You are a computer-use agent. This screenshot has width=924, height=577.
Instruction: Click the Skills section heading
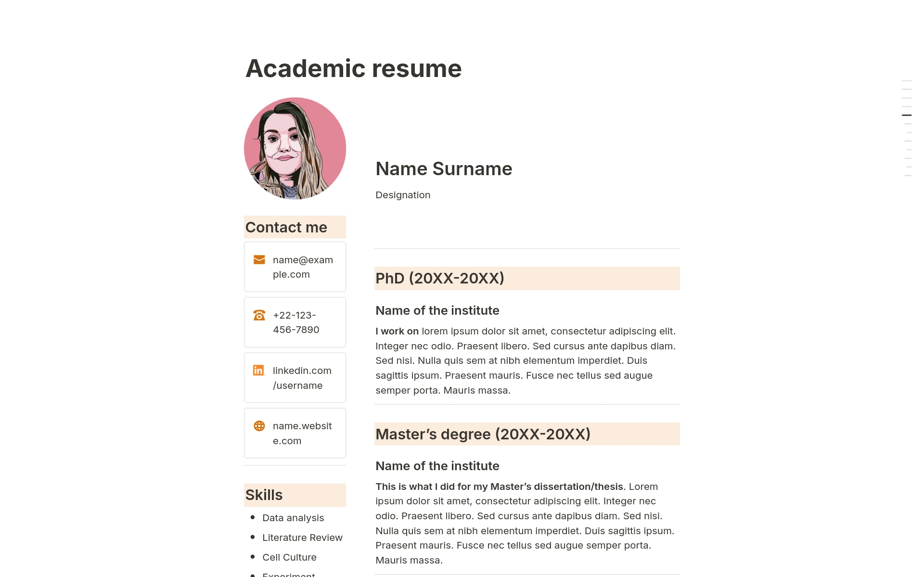(x=264, y=495)
